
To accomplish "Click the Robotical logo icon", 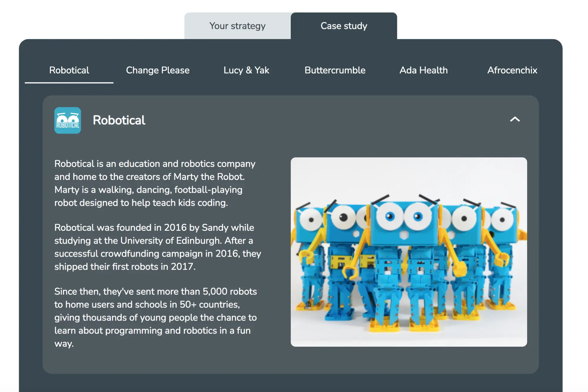I will [68, 120].
